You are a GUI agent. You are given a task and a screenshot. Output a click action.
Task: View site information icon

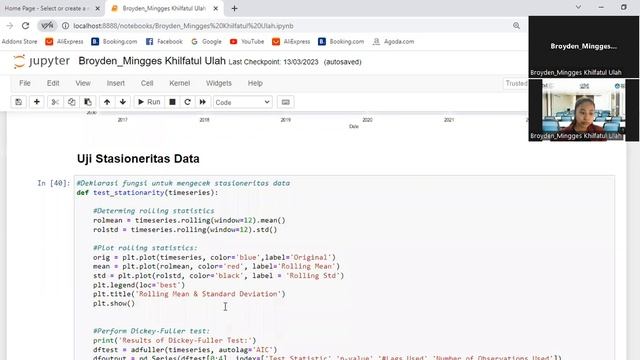tap(65, 26)
